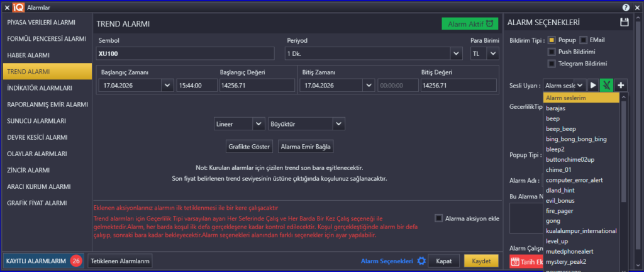Play the selected alarm sound
The height and width of the screenshot is (272, 644).
click(x=593, y=85)
